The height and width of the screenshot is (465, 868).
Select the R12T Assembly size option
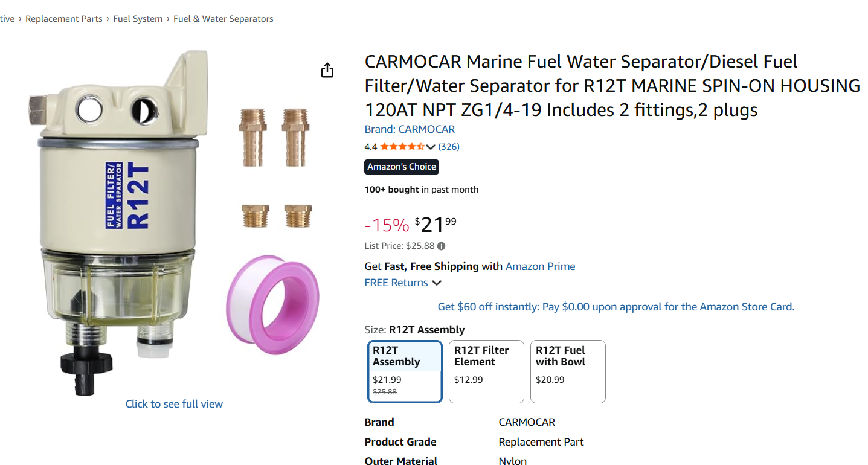click(x=405, y=371)
